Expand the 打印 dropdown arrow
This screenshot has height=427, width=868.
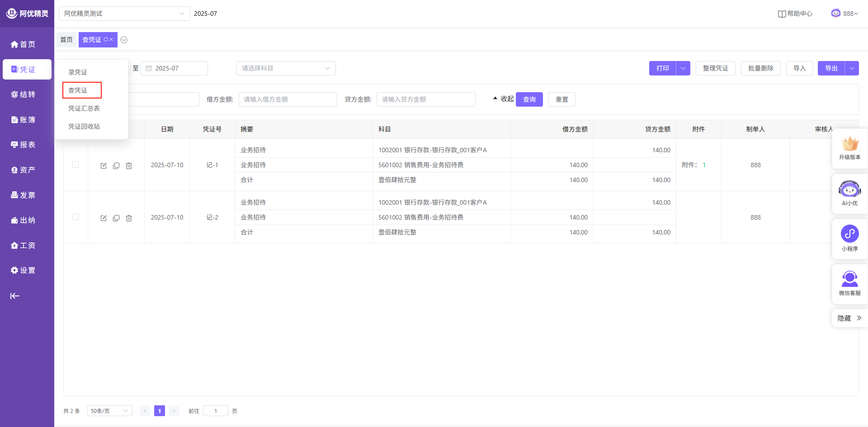click(683, 68)
